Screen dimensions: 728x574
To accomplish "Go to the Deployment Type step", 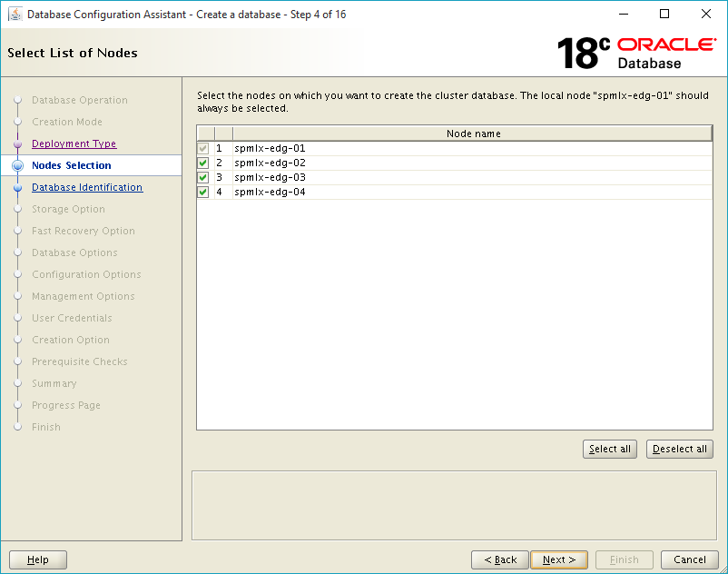I will 74,143.
